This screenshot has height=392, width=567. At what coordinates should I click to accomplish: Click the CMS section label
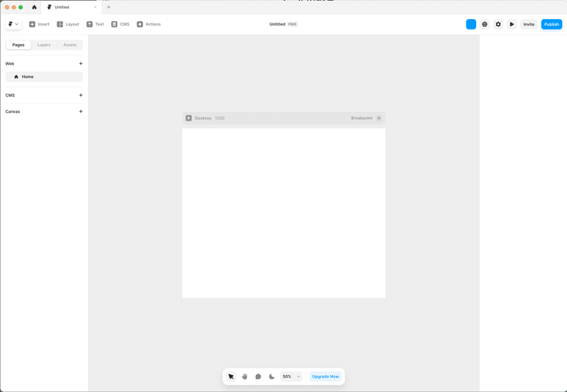[x=10, y=96]
